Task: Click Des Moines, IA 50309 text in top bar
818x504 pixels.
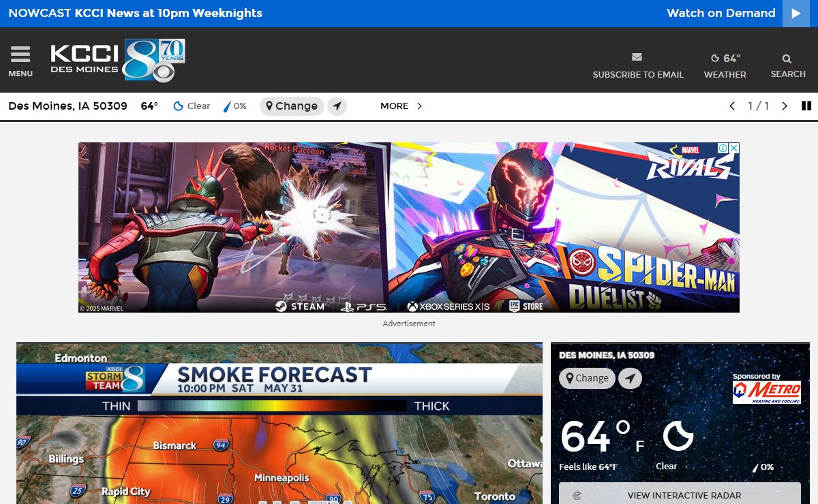Action: [x=67, y=106]
